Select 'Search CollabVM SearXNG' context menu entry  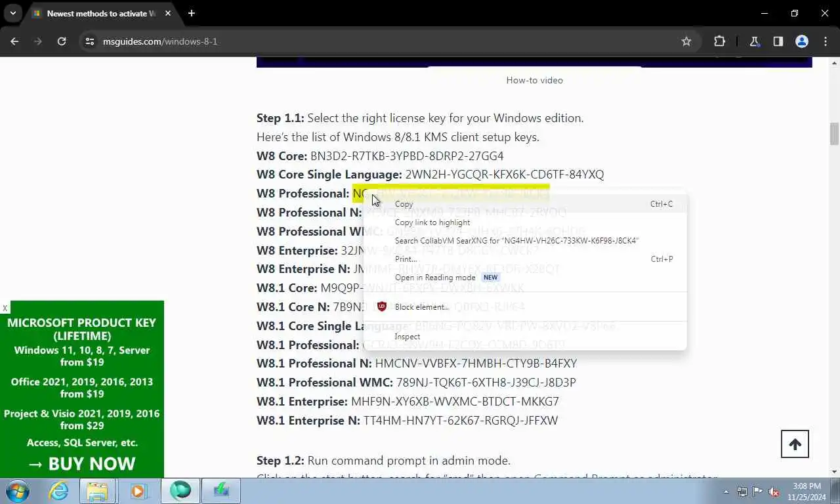point(524,241)
